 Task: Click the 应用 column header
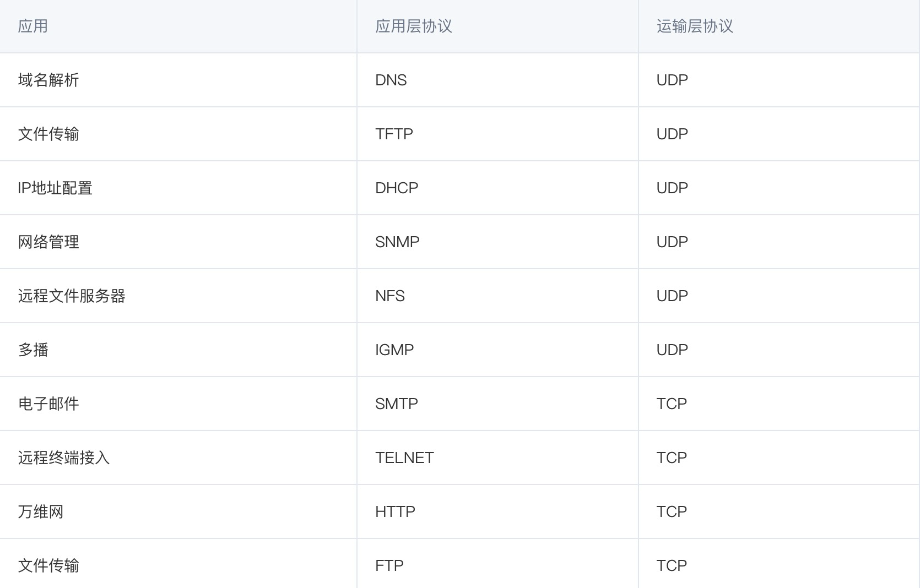click(178, 26)
